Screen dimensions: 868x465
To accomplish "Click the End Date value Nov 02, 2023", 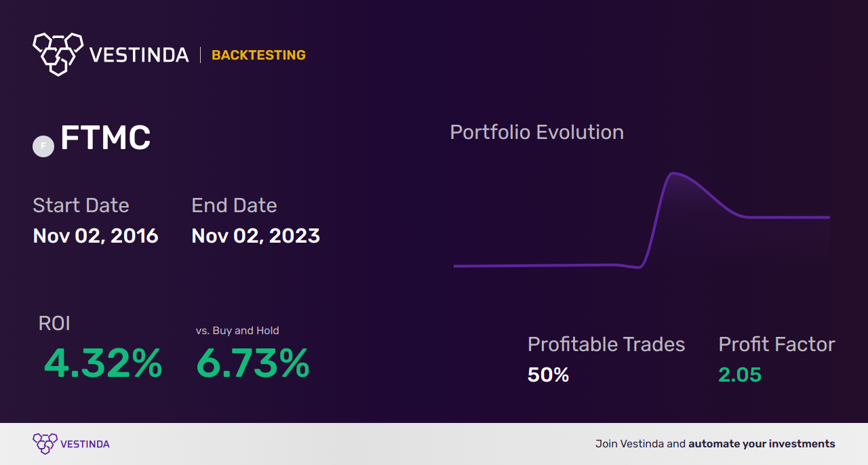I will point(256,236).
